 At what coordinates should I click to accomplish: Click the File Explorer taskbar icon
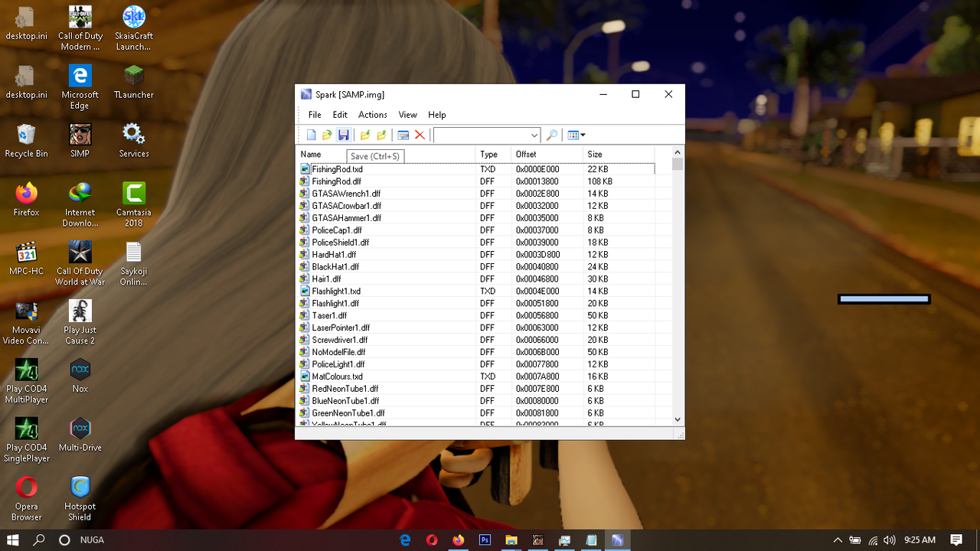pos(511,540)
